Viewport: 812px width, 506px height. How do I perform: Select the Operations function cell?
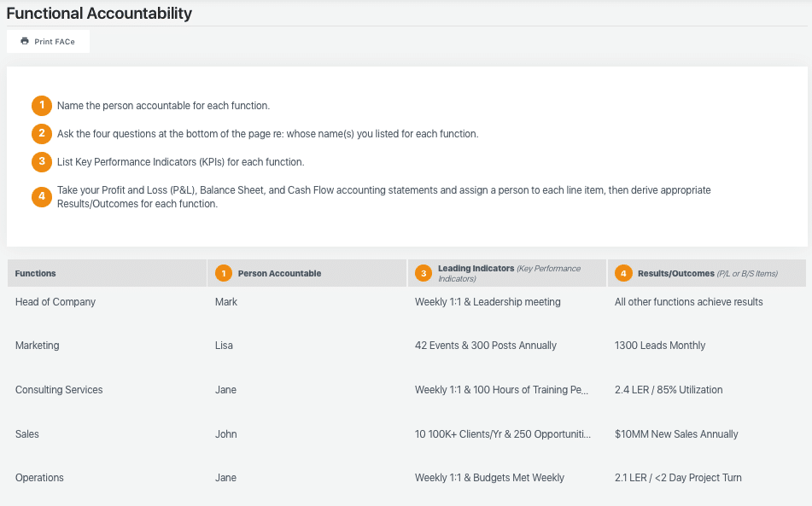(x=39, y=478)
